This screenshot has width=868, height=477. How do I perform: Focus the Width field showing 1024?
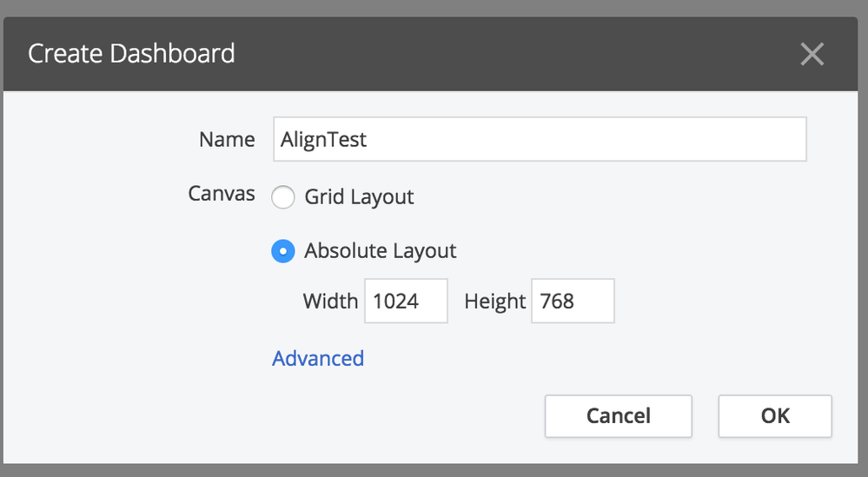click(406, 301)
